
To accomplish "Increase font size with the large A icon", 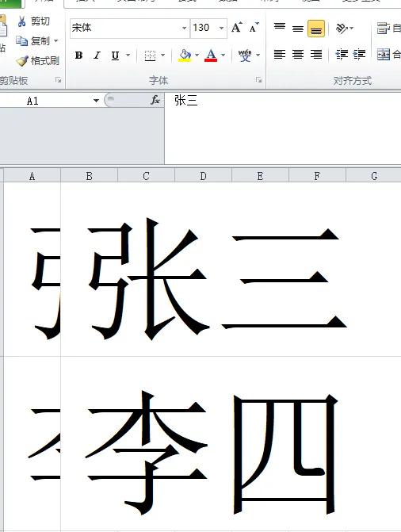I will pos(237,28).
